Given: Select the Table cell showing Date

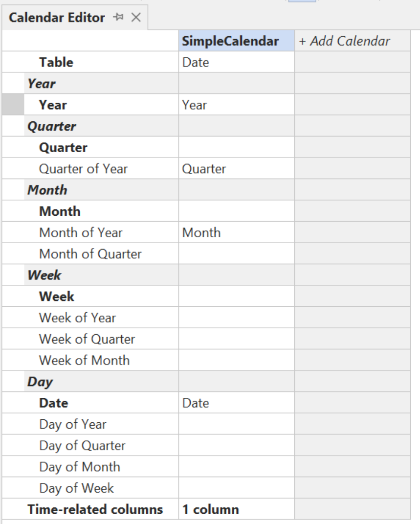Looking at the screenshot, I should click(237, 63).
